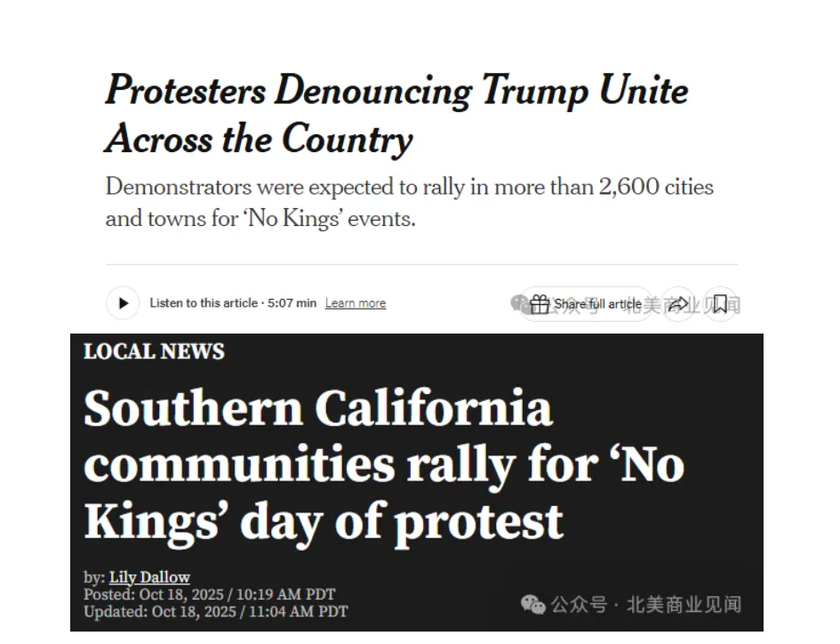Click the 公众号 text in the bottom watermark
This screenshot has width=840, height=644.
click(579, 605)
